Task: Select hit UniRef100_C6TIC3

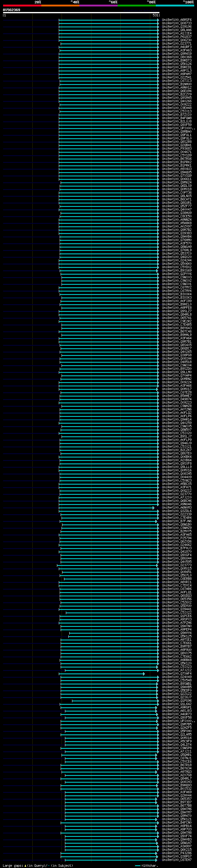Action: coord(177,81)
